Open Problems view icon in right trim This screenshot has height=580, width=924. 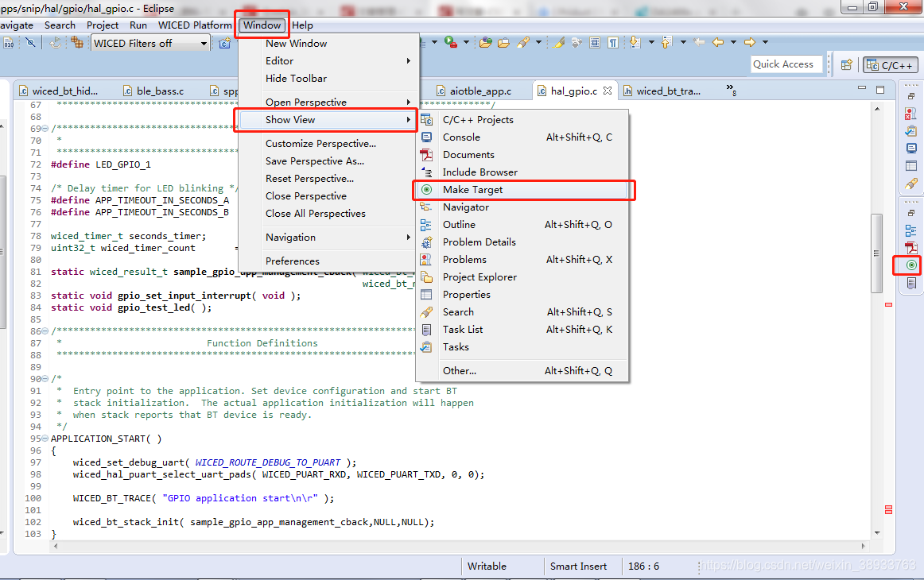click(911, 114)
